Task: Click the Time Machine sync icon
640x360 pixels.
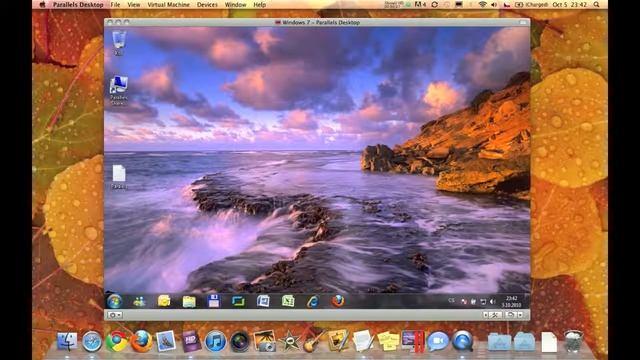Action: pyautogui.click(x=434, y=5)
